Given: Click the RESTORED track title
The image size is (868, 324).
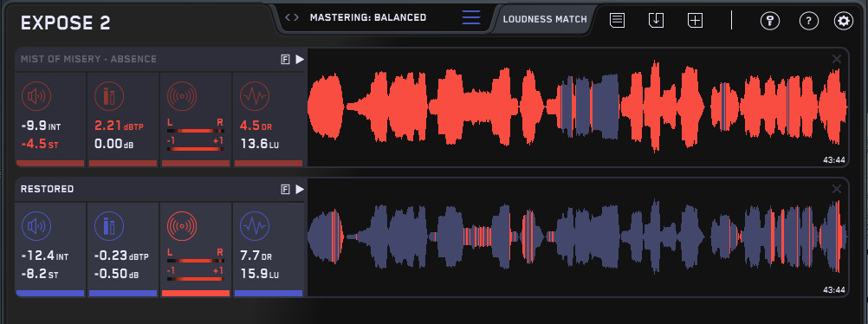Looking at the screenshot, I should 47,190.
